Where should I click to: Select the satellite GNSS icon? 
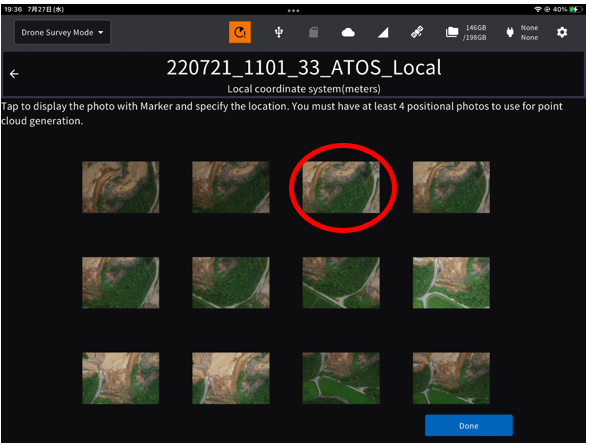(417, 32)
